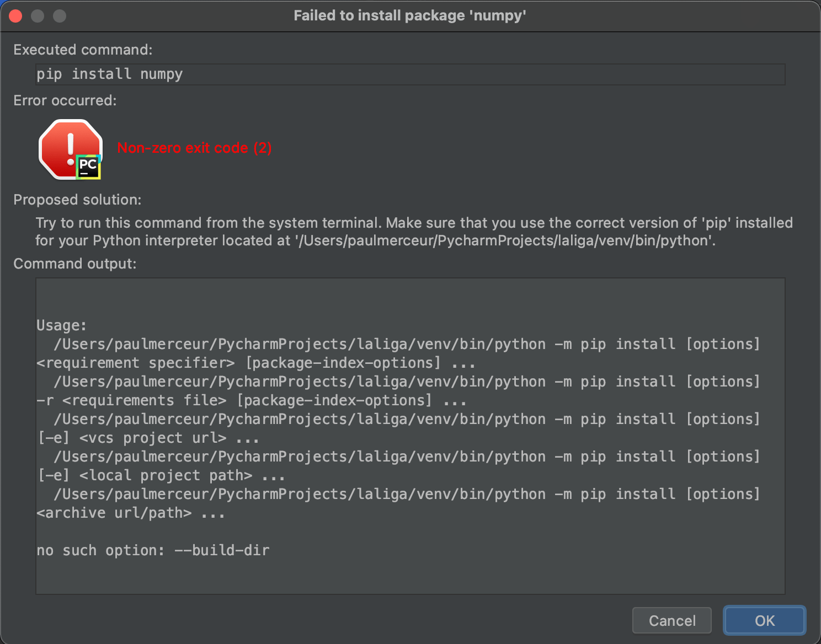
Task: Click the 'Usage:' line in command output
Action: click(x=61, y=325)
